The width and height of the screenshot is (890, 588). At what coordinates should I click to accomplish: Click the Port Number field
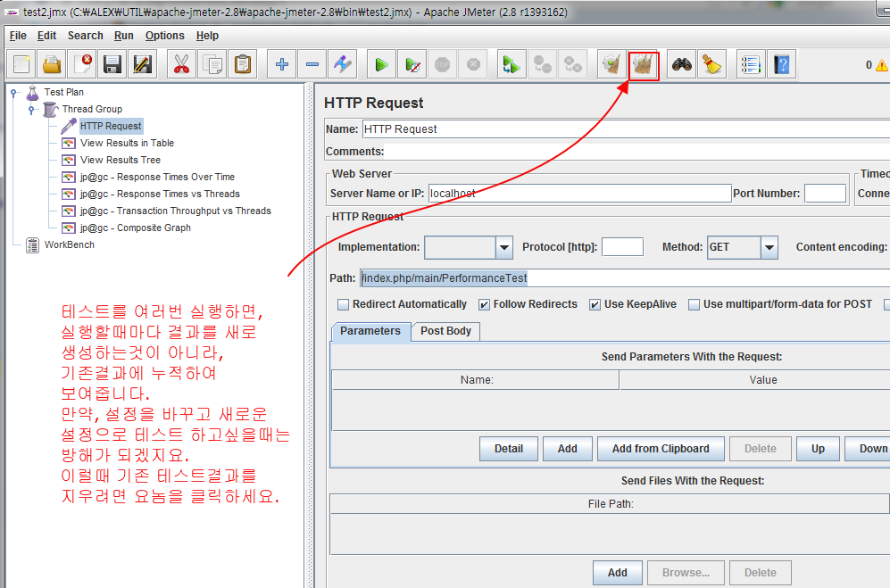pos(826,194)
